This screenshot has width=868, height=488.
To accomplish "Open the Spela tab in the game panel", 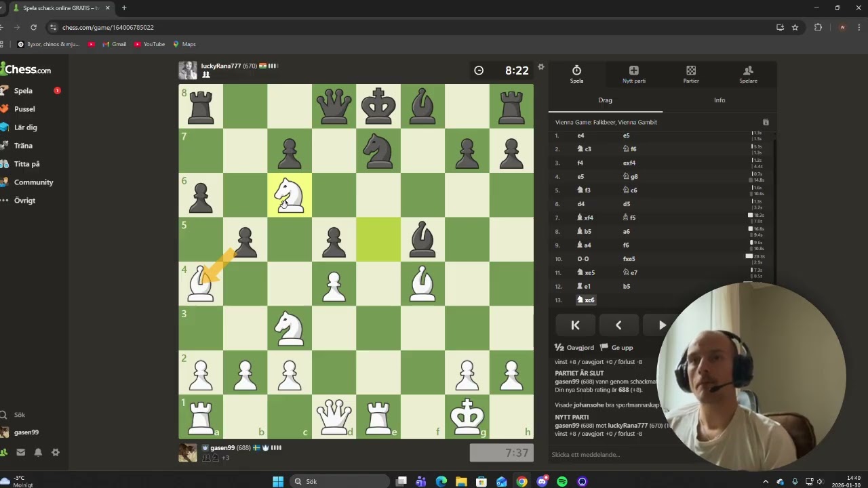I will coord(576,75).
